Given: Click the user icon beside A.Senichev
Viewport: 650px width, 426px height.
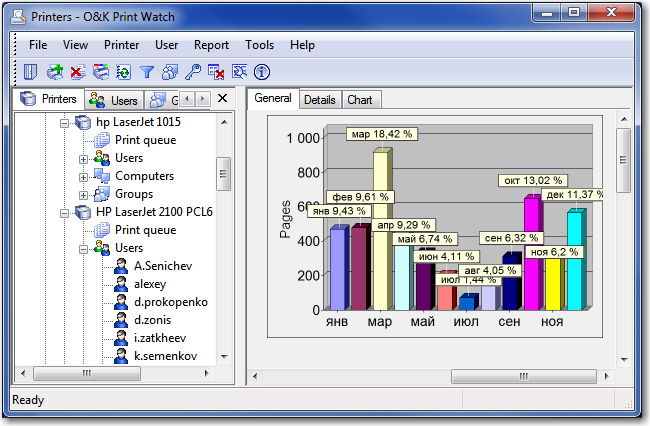Looking at the screenshot, I should point(121,266).
